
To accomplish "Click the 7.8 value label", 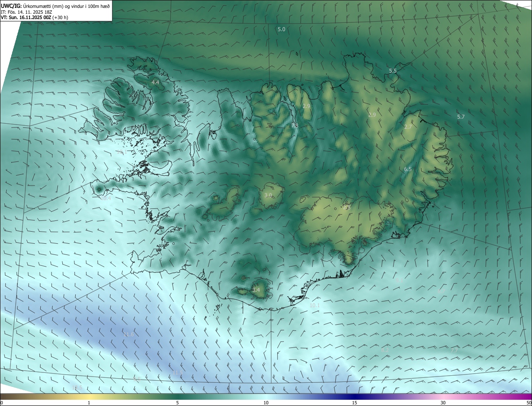I will click(x=294, y=125).
